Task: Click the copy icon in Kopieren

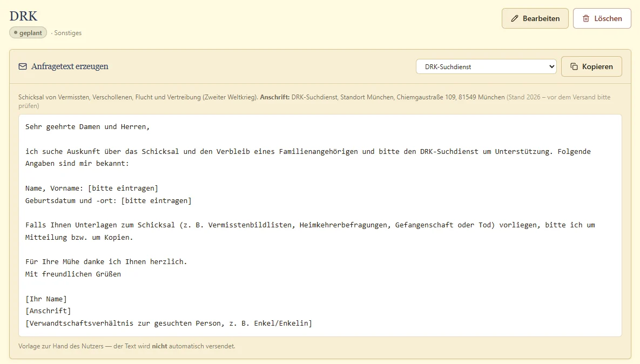Action: click(x=574, y=66)
